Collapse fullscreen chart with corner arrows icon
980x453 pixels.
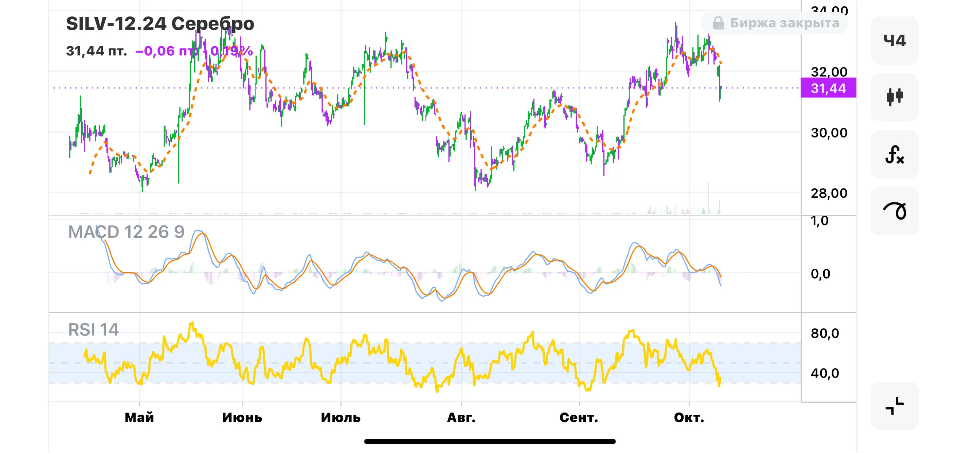[894, 406]
